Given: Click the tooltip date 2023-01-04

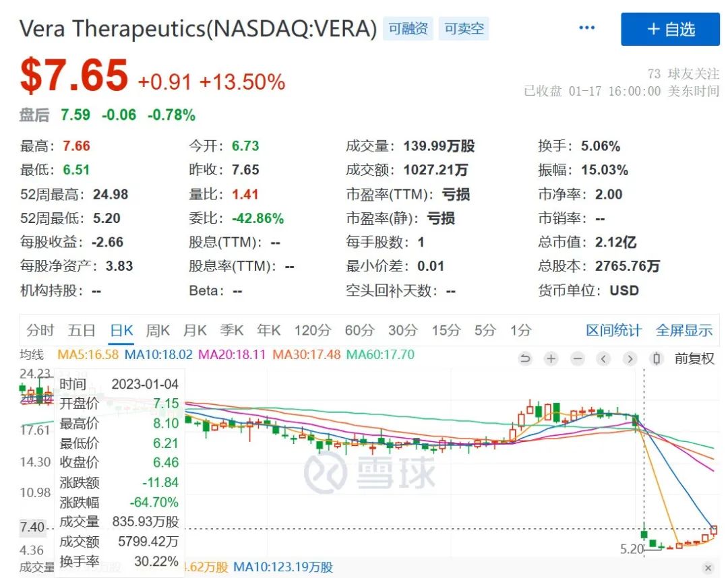Looking at the screenshot, I should pyautogui.click(x=145, y=384).
